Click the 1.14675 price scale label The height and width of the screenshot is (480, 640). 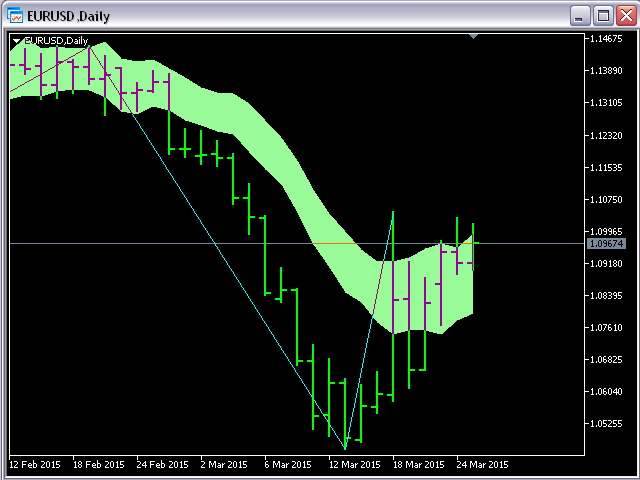[x=607, y=39]
